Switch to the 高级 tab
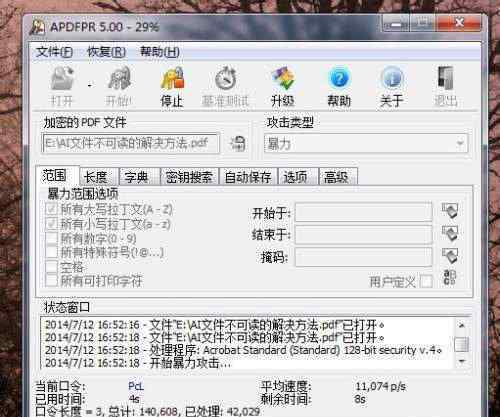The width and height of the screenshot is (500, 417). (x=338, y=177)
